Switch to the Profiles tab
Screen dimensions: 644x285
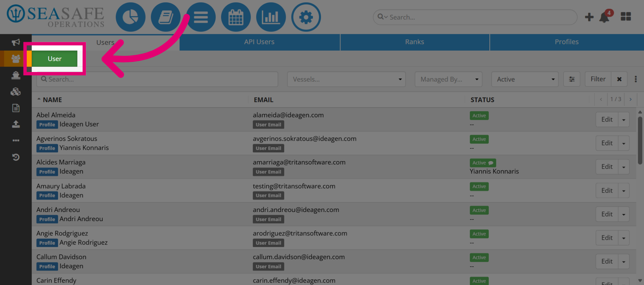pyautogui.click(x=567, y=42)
